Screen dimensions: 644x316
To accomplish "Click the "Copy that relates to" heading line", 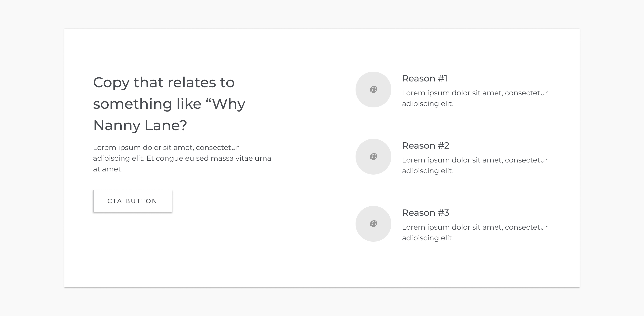I will [164, 83].
